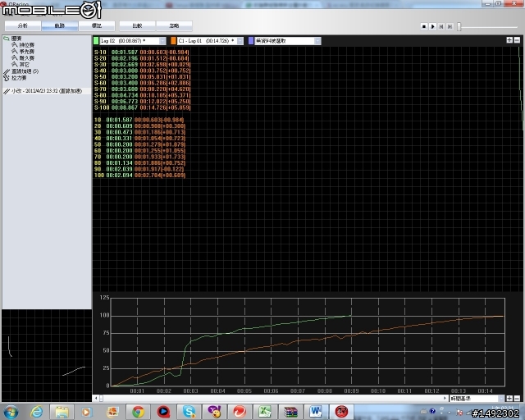This screenshot has width=525, height=420.
Task: Select 拉力賽 category
Action: pos(19,78)
